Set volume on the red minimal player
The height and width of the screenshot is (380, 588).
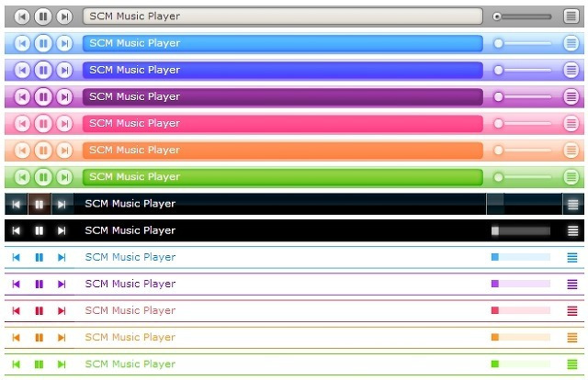tap(521, 310)
